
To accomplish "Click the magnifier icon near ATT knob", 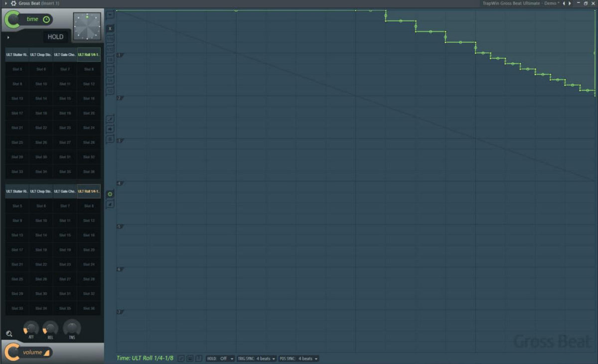I will tap(9, 334).
